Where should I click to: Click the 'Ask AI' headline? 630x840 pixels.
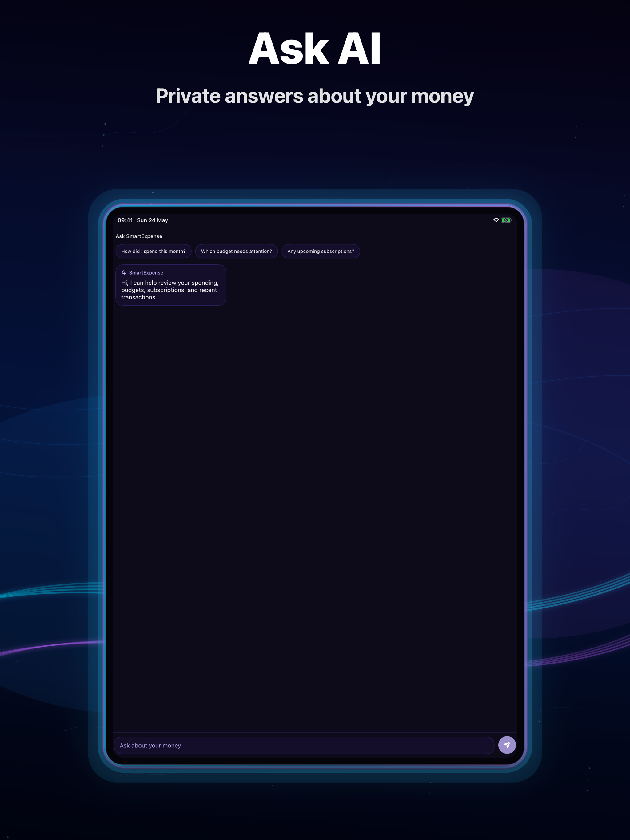coord(315,49)
